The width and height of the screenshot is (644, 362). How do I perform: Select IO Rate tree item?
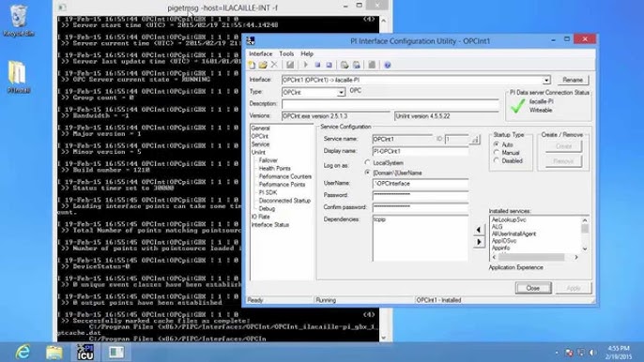tap(260, 217)
